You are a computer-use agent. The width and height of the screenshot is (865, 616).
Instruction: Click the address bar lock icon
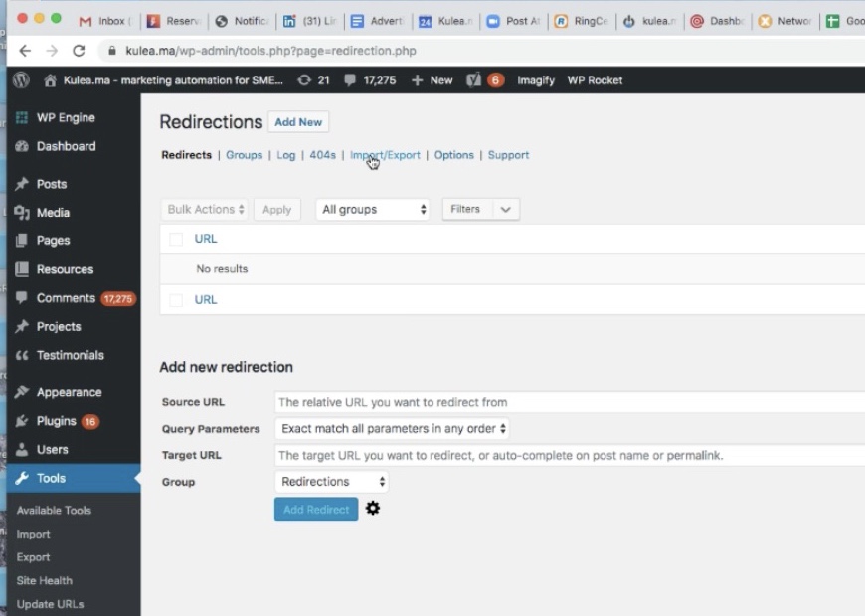(112, 51)
